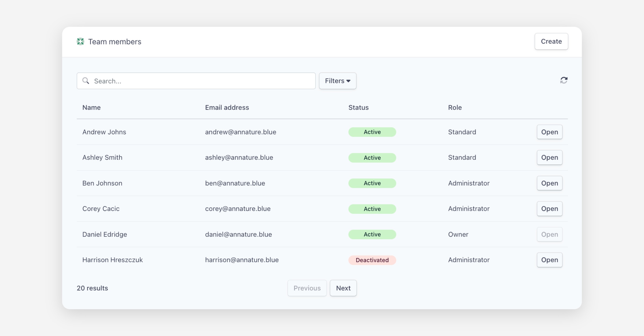Screen dimensions: 644x336
Task: Open Ben Johnson's member record
Action: (x=549, y=183)
